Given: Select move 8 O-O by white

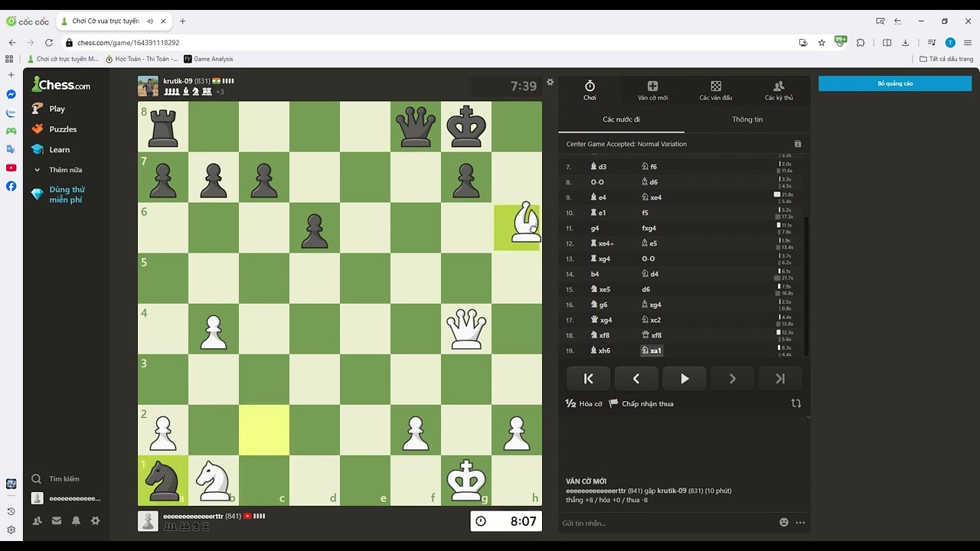Looking at the screenshot, I should click(597, 182).
